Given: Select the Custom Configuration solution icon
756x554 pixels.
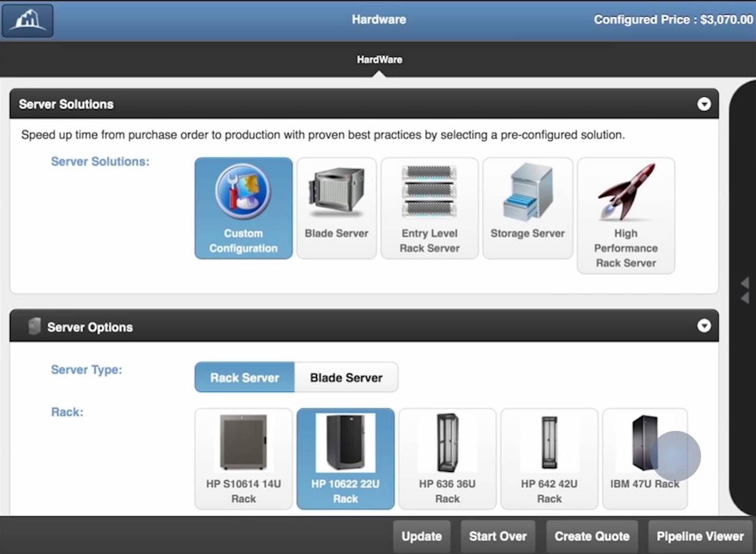Looking at the screenshot, I should coord(243,208).
